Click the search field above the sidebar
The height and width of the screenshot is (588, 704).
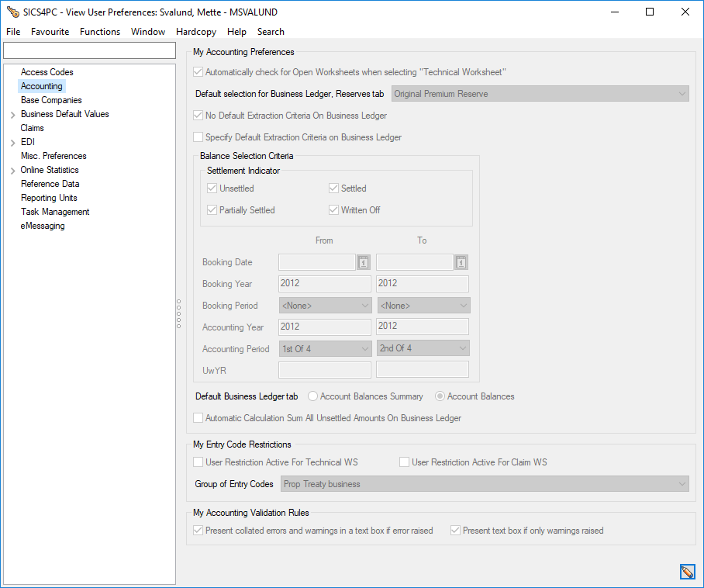pos(88,50)
